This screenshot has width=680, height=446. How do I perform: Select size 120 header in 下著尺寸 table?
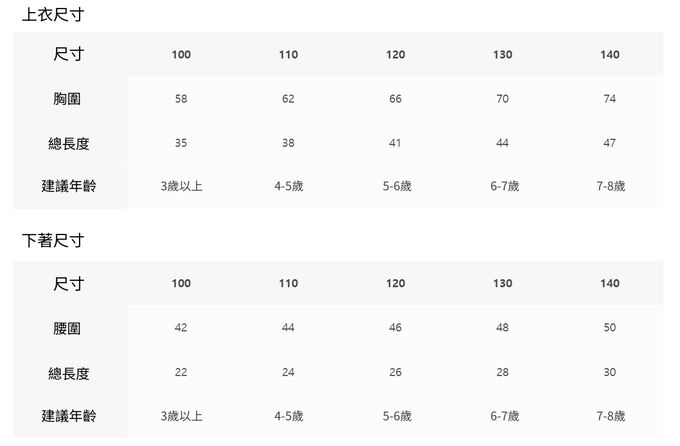(395, 284)
